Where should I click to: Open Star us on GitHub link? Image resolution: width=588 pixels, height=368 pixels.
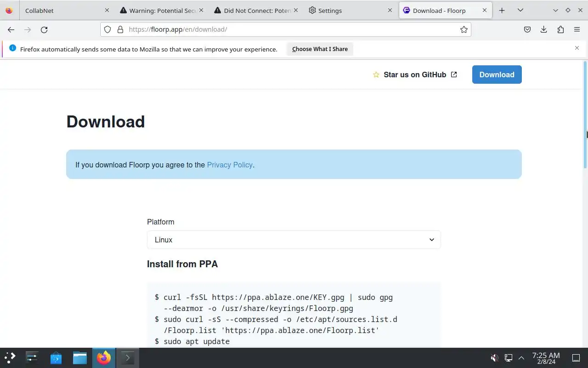(x=415, y=75)
